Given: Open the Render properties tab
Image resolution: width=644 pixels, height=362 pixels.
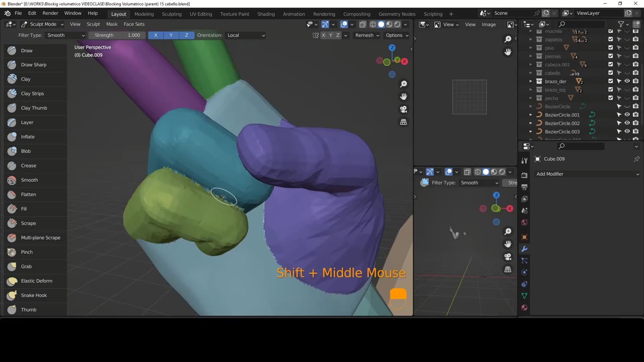Looking at the screenshot, I should tap(524, 175).
